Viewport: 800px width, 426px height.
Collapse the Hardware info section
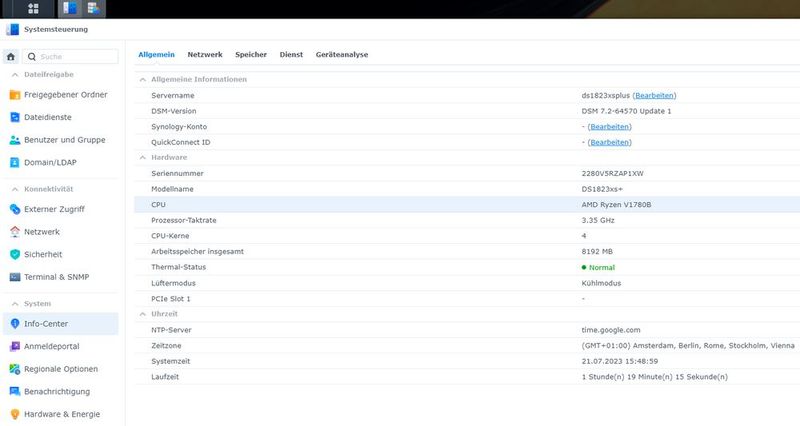141,157
